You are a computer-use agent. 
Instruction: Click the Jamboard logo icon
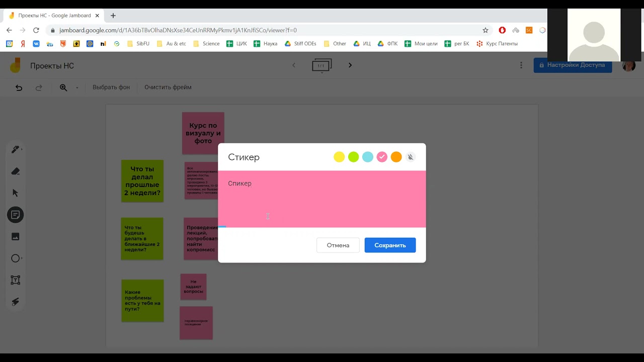click(x=16, y=65)
